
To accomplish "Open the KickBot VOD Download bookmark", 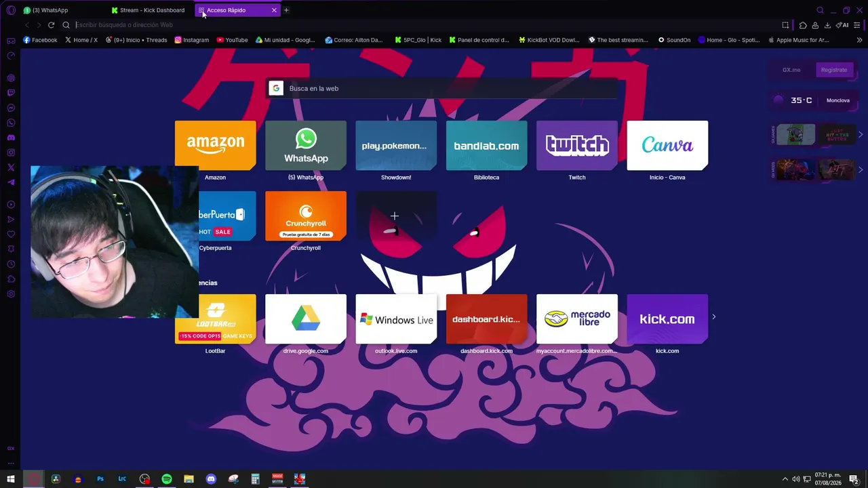I will 549,40.
